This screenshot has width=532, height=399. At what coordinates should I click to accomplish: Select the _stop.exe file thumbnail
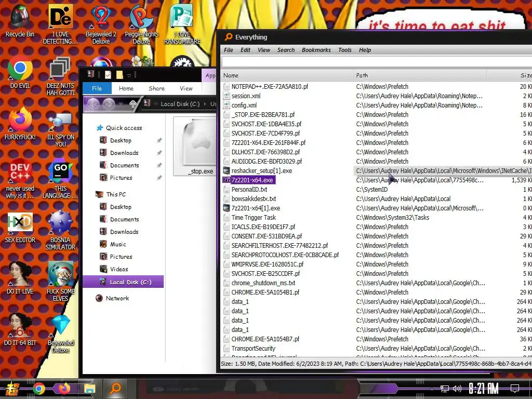195,146
